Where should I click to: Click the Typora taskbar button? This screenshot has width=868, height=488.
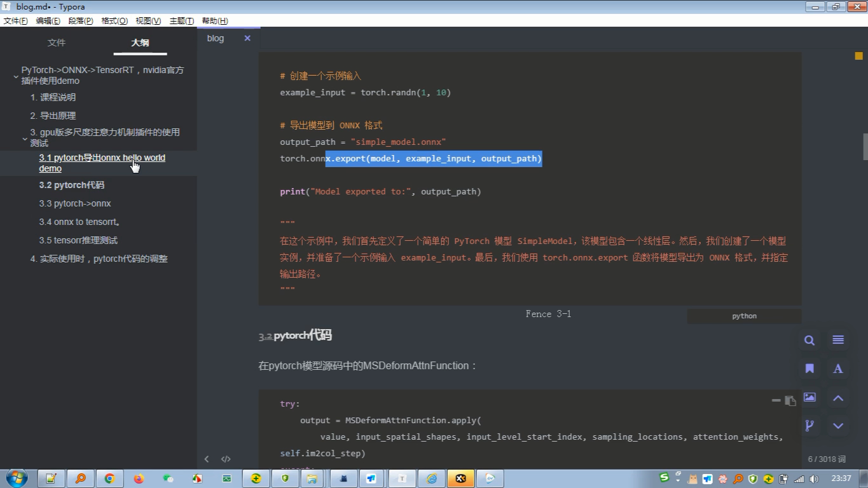[402, 478]
